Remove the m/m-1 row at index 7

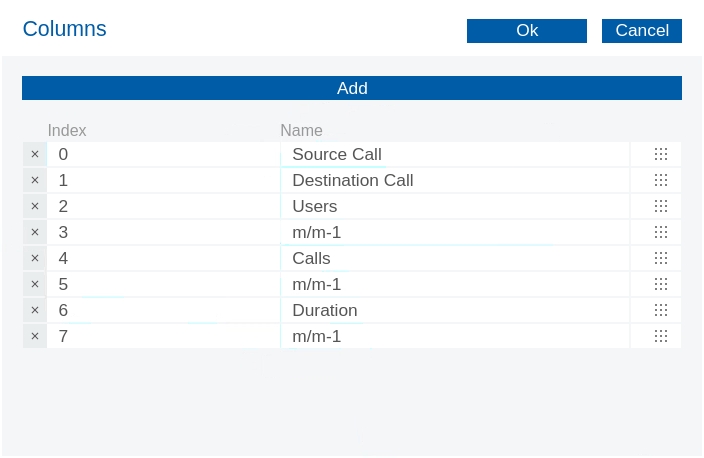[34, 336]
